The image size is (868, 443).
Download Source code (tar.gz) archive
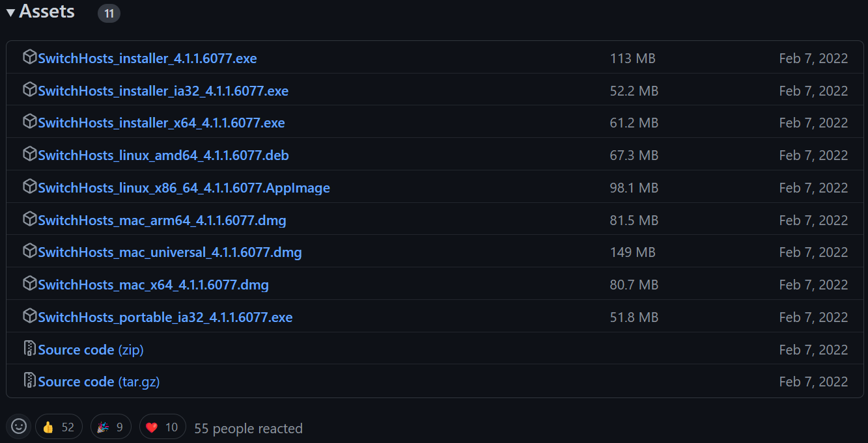pos(99,382)
